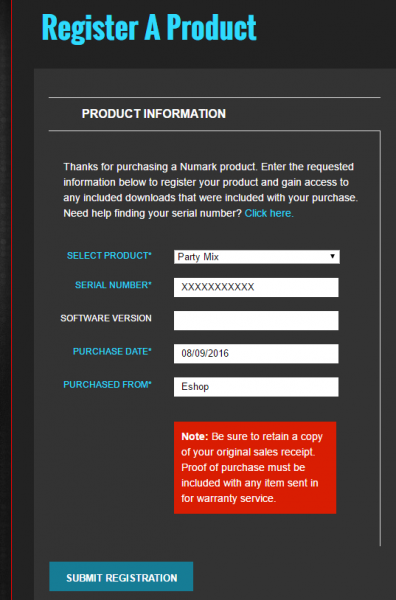Follow the 'Click here' serial number link
This screenshot has width=396, height=600.
click(x=269, y=213)
